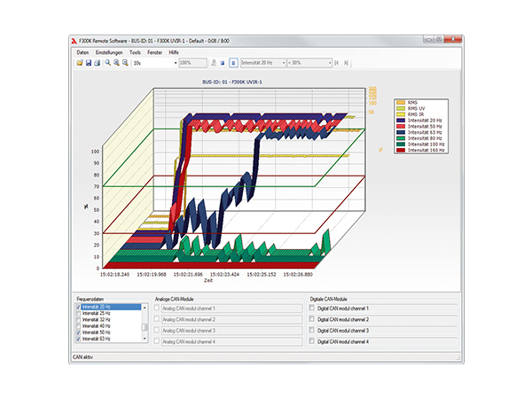Click the zoom in magnifier icon
This screenshot has height=399, width=532.
pyautogui.click(x=116, y=63)
